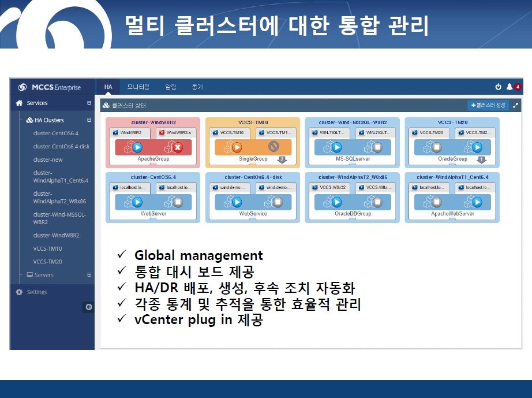Switch to the 모니터링 tab
Viewport: 532px width, 398px height.
tap(138, 87)
